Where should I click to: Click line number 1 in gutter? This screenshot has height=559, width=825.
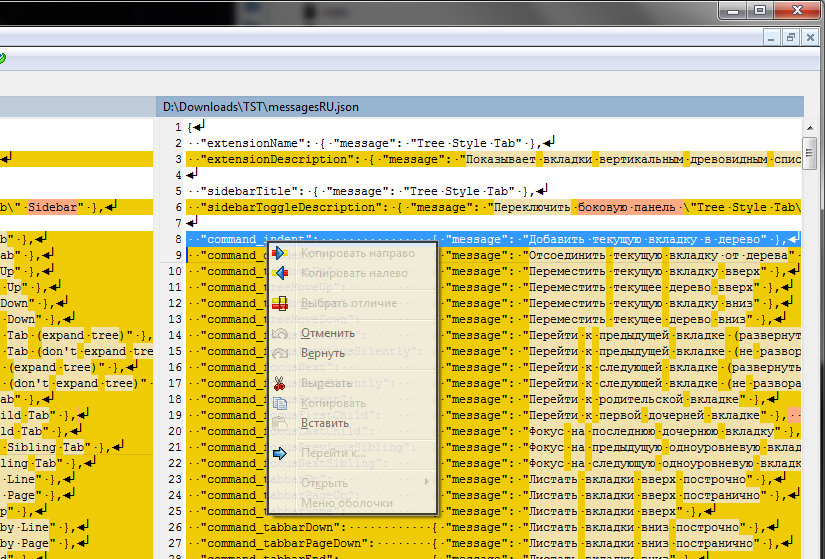(178, 127)
